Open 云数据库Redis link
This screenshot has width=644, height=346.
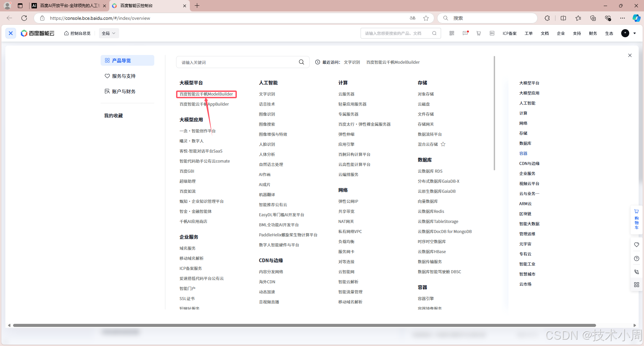click(x=431, y=212)
